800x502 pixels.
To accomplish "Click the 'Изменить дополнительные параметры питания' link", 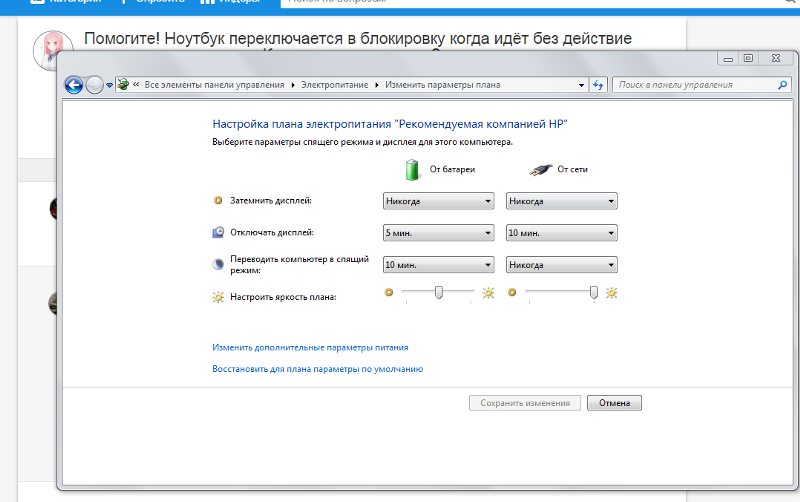I will point(310,347).
